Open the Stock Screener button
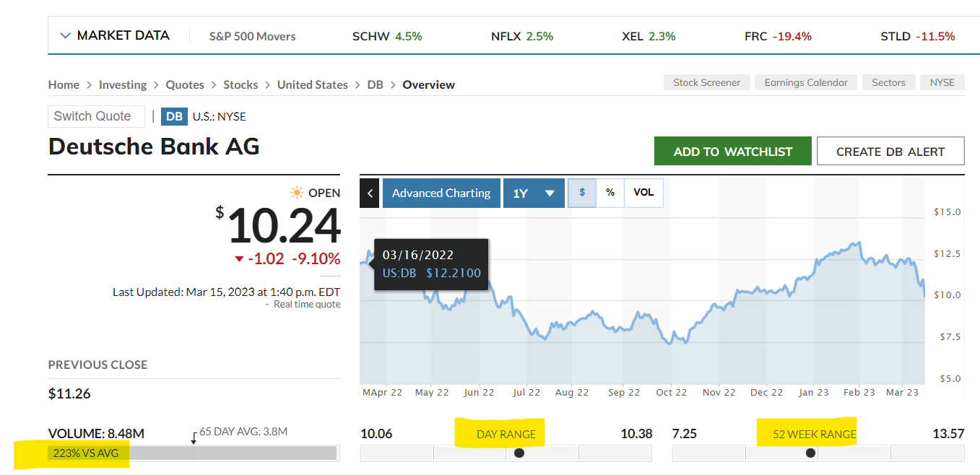The height and width of the screenshot is (475, 980). tap(707, 82)
